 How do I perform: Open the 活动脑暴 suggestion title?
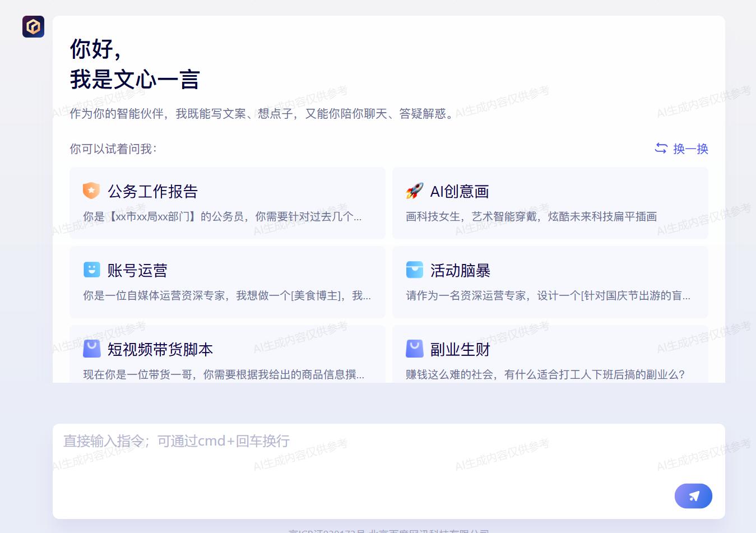tap(460, 271)
